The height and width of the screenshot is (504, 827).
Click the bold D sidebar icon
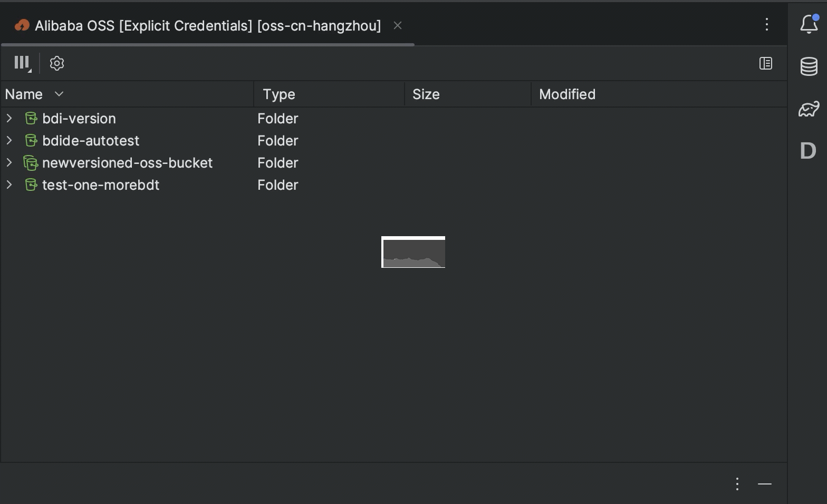[808, 151]
